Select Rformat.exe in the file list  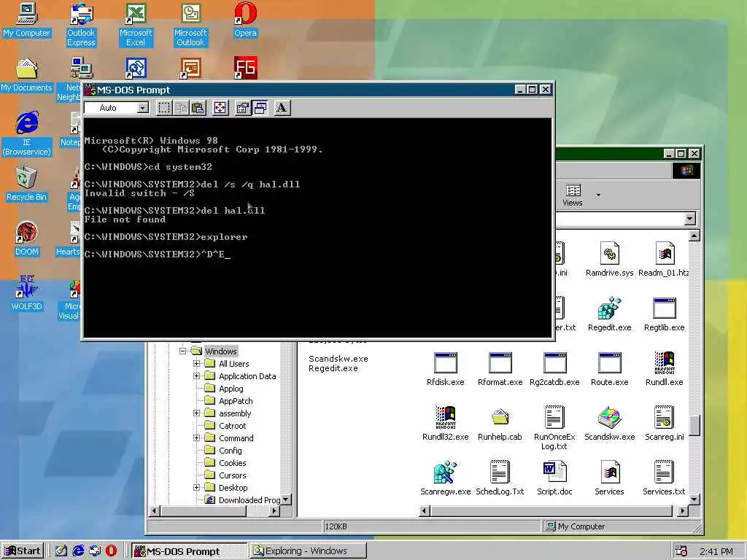500,369
